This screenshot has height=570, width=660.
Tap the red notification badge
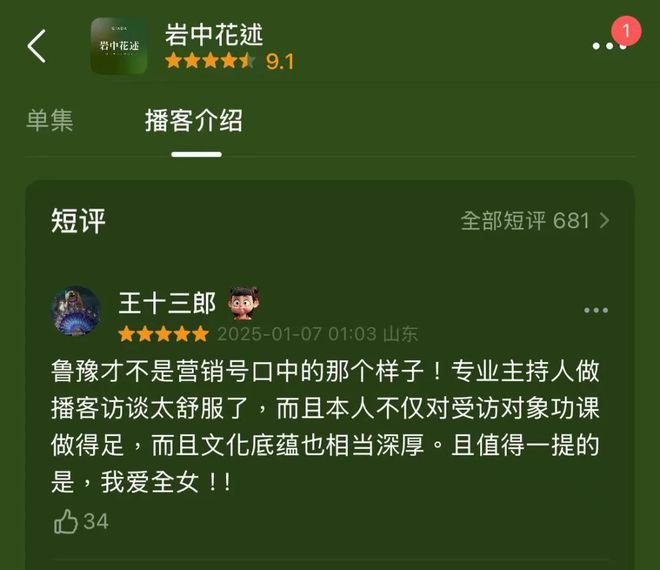pyautogui.click(x=626, y=31)
